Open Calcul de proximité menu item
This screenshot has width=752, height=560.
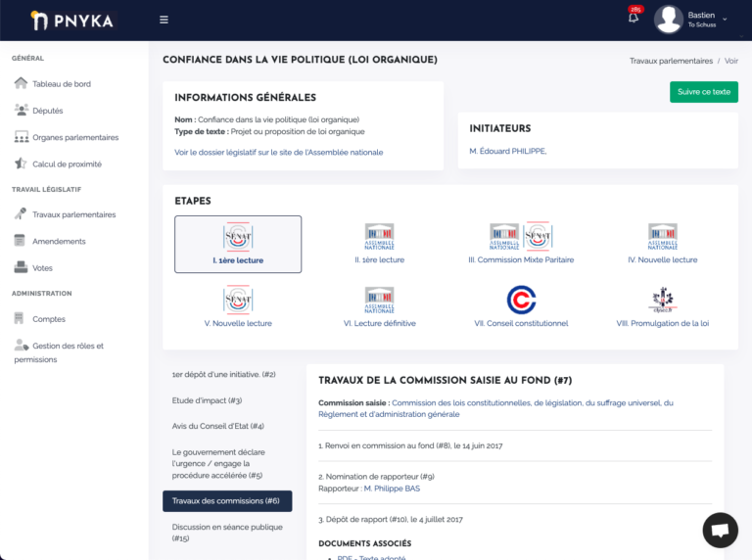[67, 164]
